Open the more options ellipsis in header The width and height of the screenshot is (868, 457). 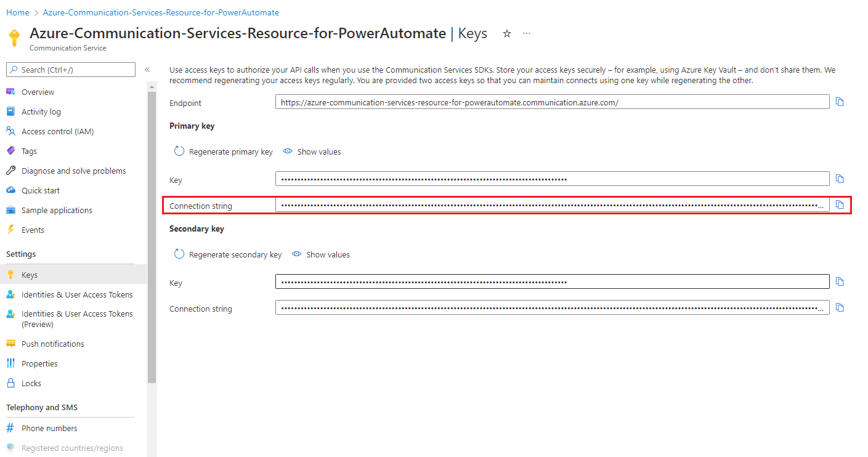pos(527,34)
